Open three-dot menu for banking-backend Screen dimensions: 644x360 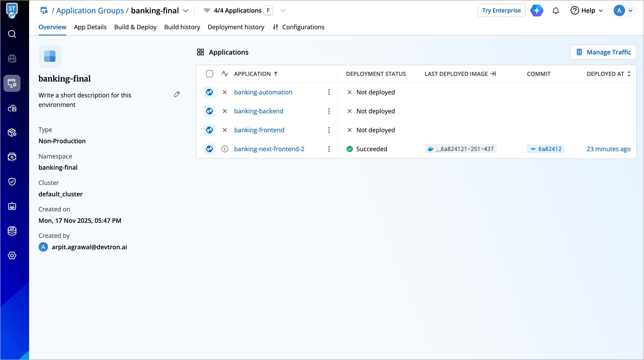click(x=329, y=111)
